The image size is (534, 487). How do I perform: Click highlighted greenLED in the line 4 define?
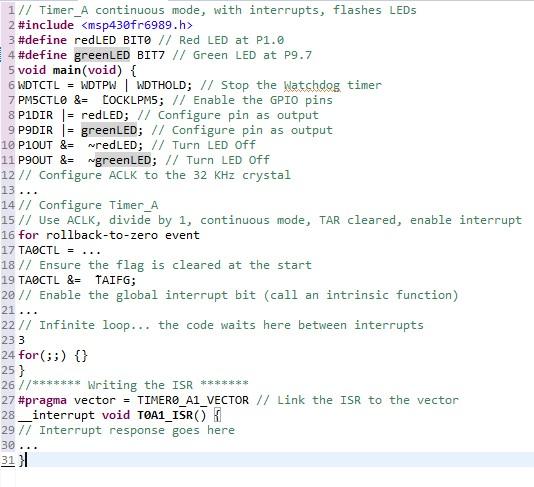pos(102,55)
